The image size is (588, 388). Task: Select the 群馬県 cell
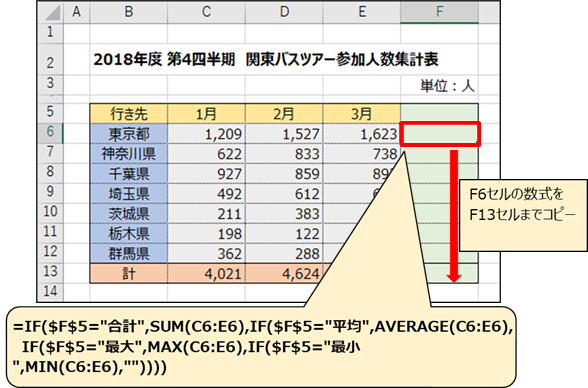[129, 253]
